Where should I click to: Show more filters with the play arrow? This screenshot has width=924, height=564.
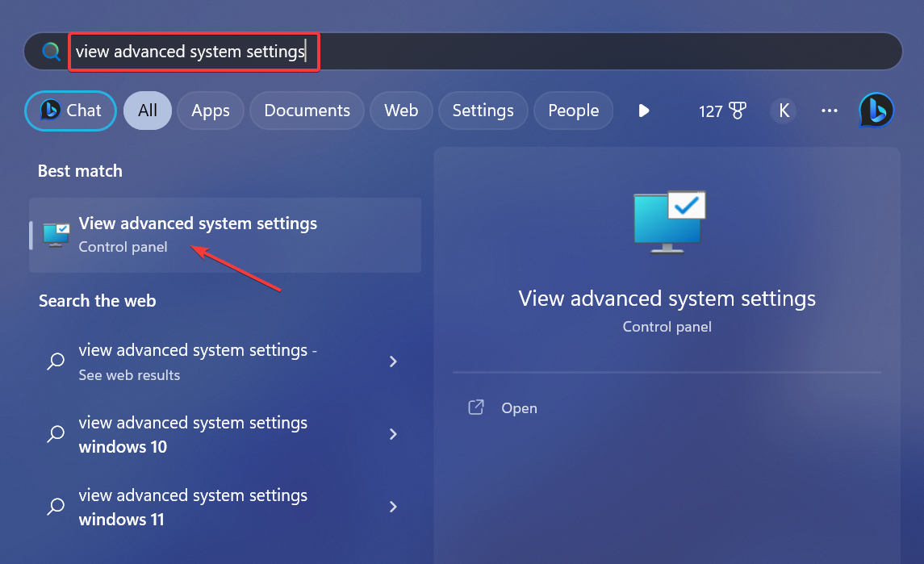(x=643, y=111)
